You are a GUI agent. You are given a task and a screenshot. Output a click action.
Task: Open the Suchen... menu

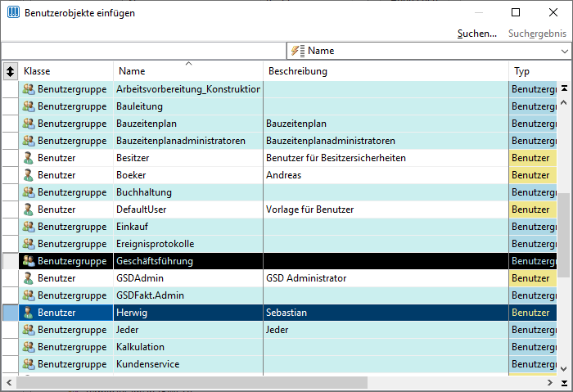(x=477, y=34)
